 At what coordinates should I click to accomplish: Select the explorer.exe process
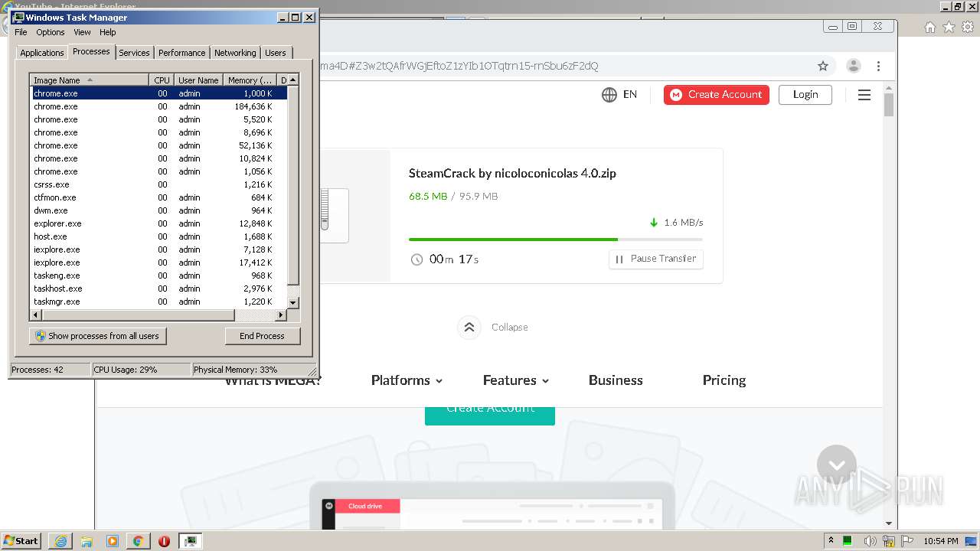159,223
